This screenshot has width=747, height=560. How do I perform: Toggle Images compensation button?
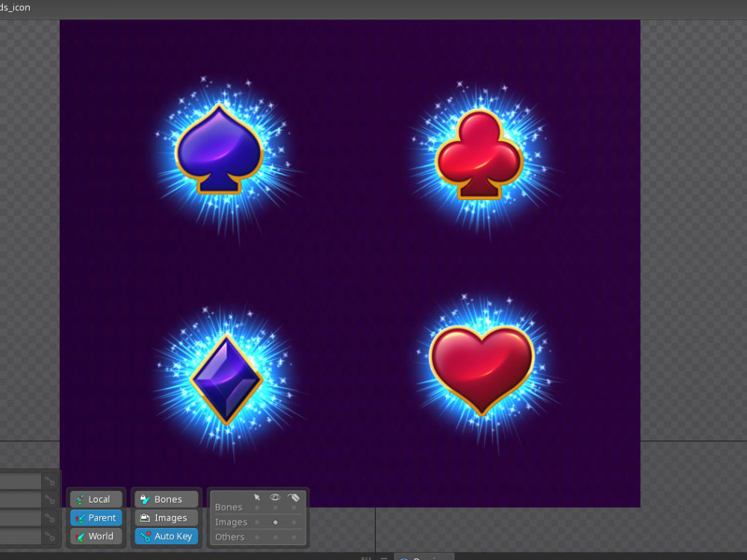(x=167, y=517)
